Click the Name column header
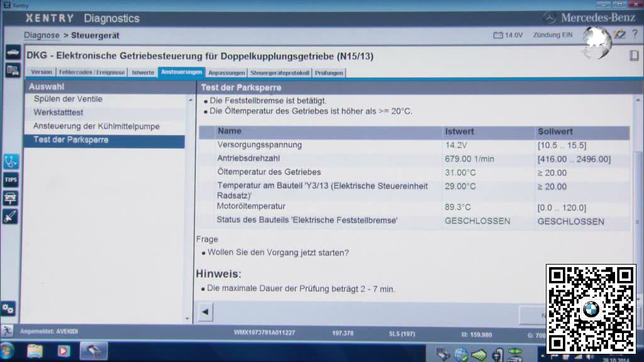This screenshot has height=362, width=644. [x=230, y=131]
